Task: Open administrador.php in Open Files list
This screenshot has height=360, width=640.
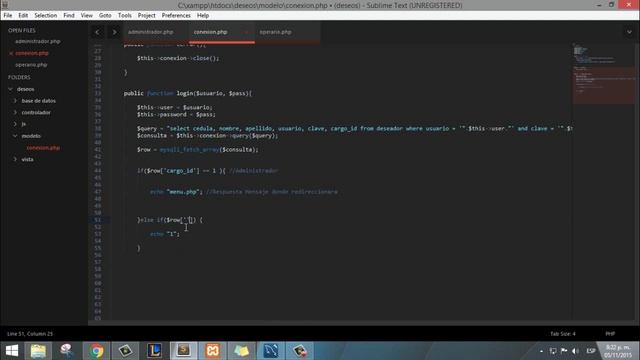Action: coord(38,41)
